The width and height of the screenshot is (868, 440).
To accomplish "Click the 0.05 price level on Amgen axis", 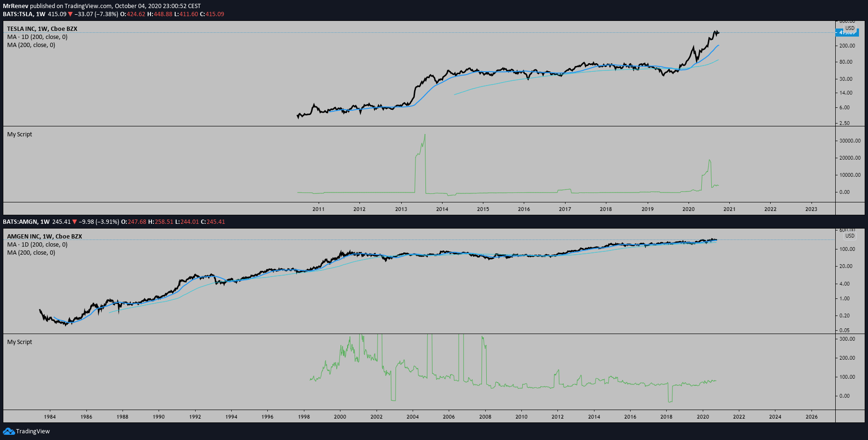I will 844,331.
